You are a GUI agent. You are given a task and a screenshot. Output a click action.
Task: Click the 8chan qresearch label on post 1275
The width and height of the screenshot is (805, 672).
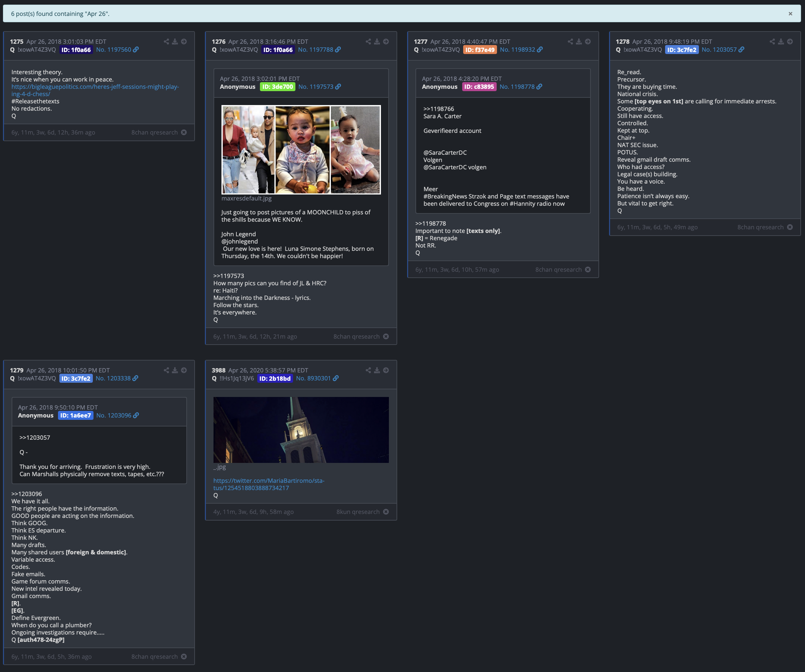pyautogui.click(x=155, y=133)
